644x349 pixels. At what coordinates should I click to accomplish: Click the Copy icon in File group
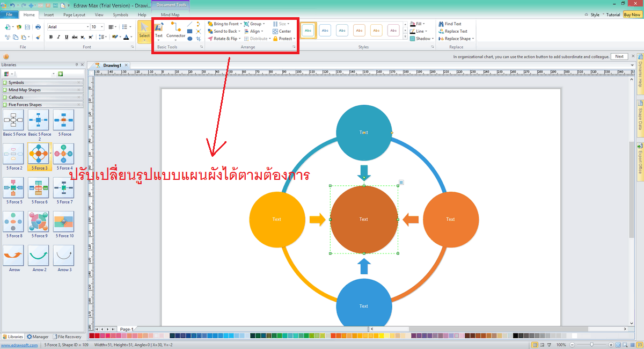[x=16, y=37]
